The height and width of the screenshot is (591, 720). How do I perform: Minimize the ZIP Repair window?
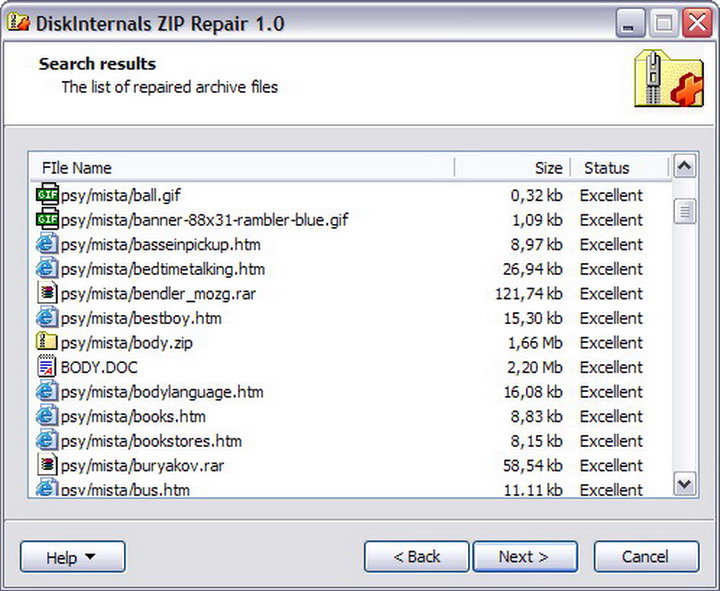(x=630, y=23)
